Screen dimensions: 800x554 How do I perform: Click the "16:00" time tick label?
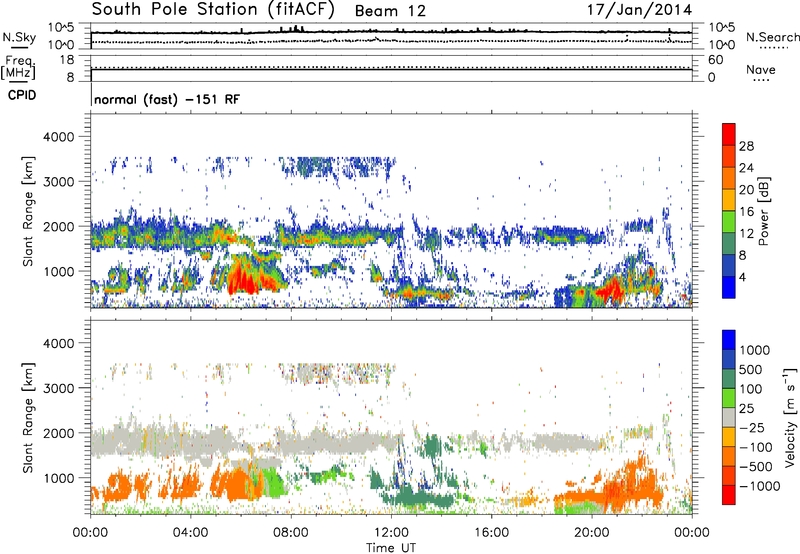point(491,533)
